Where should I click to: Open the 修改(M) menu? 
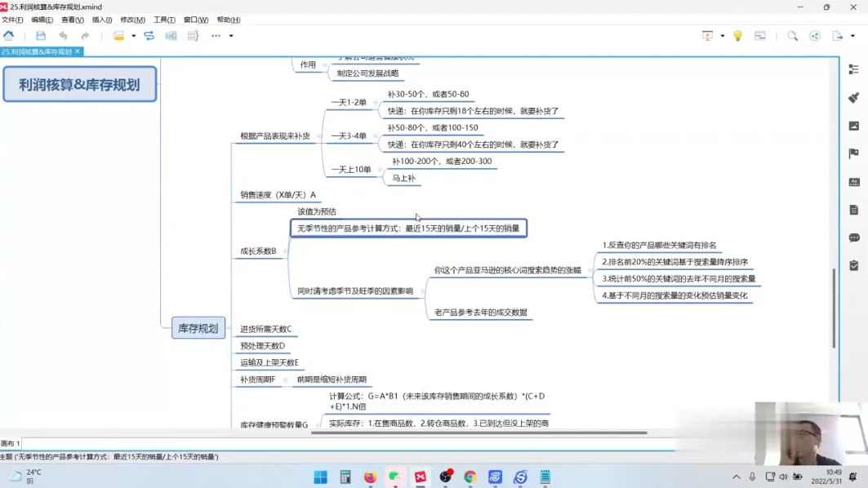pos(133,20)
